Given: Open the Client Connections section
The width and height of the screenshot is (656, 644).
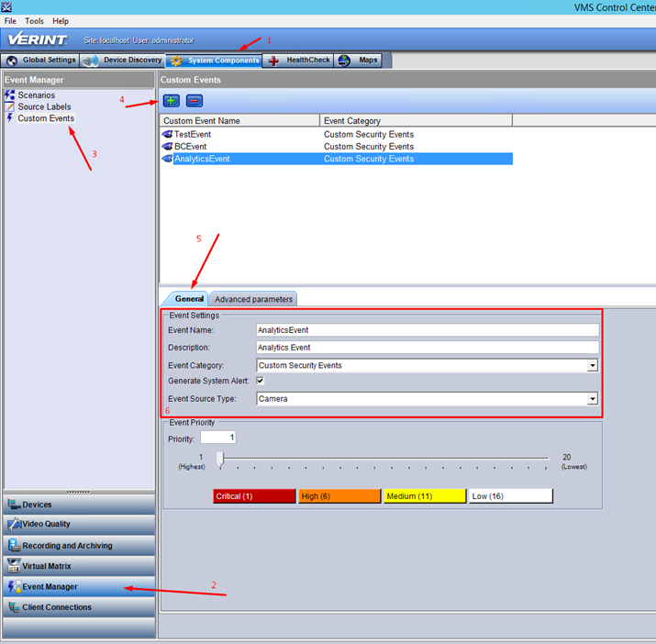Looking at the screenshot, I should click(79, 607).
